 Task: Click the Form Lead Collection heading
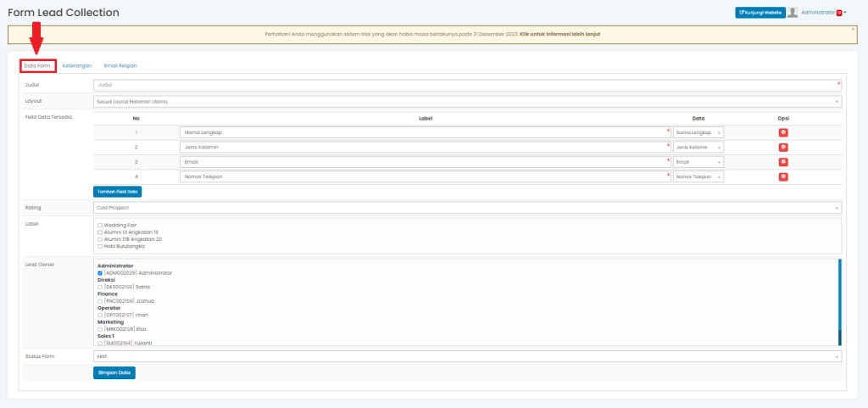[64, 12]
